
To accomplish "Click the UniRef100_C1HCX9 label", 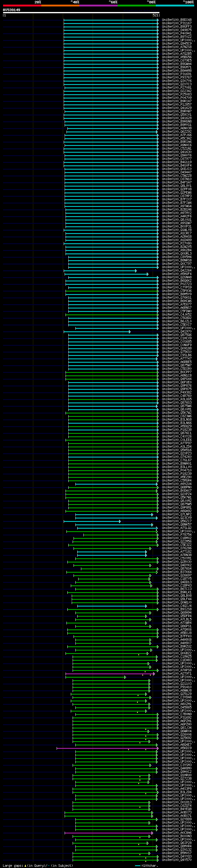I will point(177,338).
